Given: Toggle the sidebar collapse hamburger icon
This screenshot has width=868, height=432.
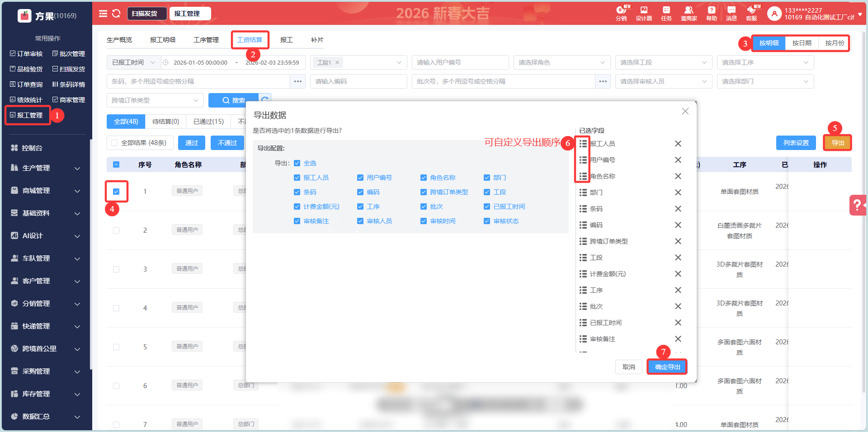Looking at the screenshot, I should pos(103,14).
